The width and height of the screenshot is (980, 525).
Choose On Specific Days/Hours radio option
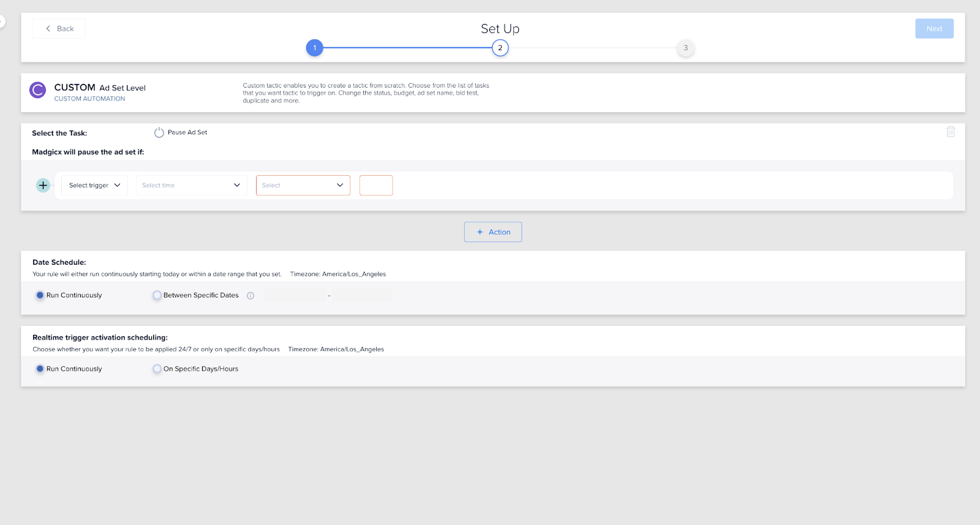pyautogui.click(x=157, y=369)
